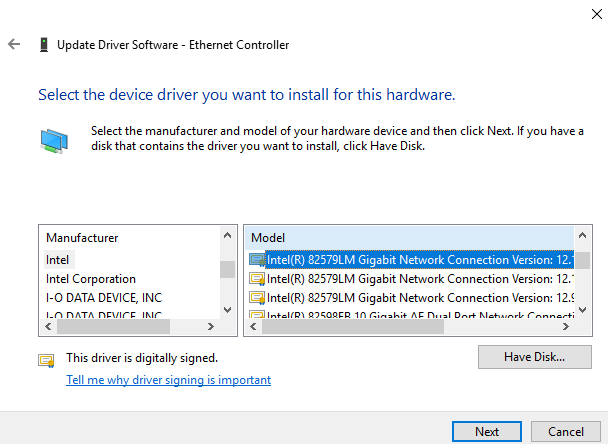Viewport: 608px width, 444px height.
Task: Click the icon of the highlighted 82579LM driver row
Action: (257, 260)
